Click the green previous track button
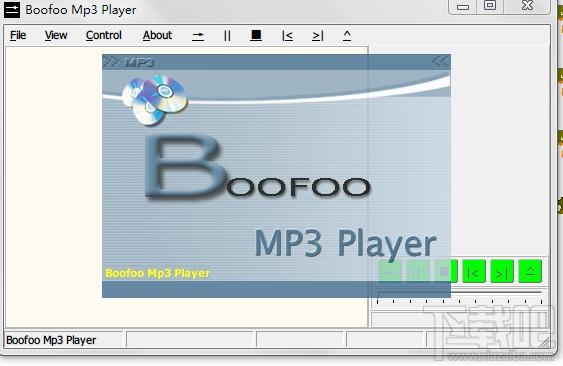Image resolution: width=563 pixels, height=366 pixels. (x=474, y=271)
